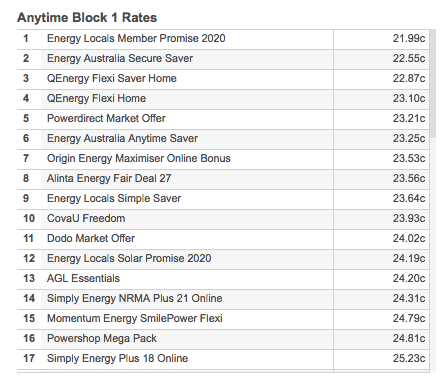Image resolution: width=442 pixels, height=382 pixels.
Task: Select Powershop Mega Pack row
Action: pyautogui.click(x=223, y=339)
